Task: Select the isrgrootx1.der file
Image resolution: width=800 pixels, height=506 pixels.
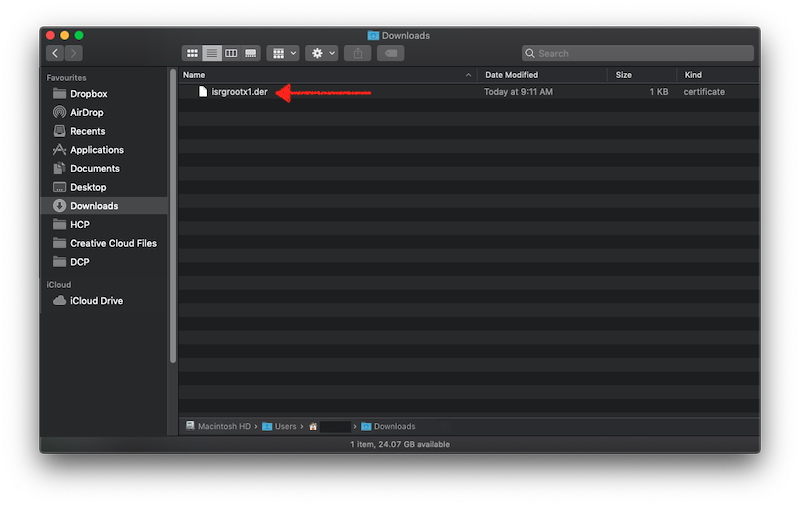Action: [239, 92]
